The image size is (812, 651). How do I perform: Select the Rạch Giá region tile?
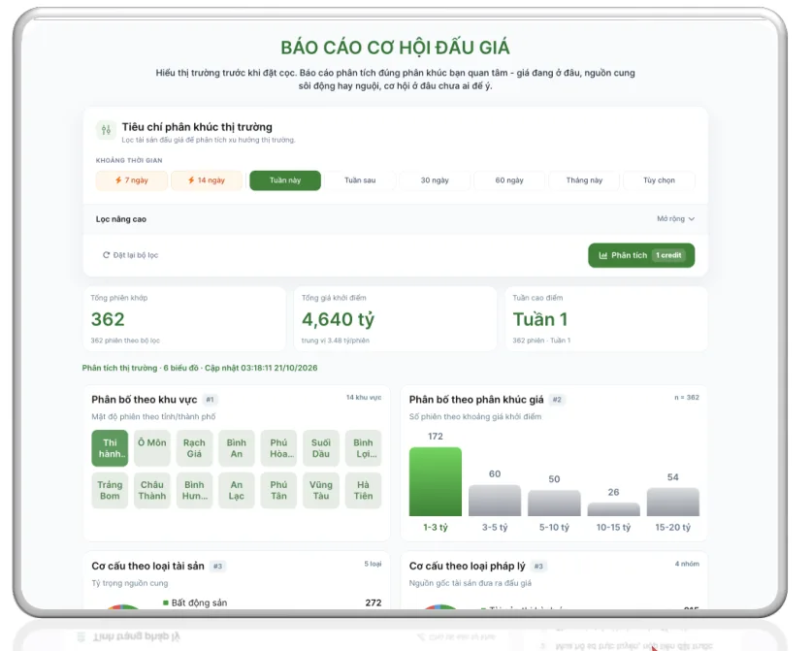pos(194,448)
